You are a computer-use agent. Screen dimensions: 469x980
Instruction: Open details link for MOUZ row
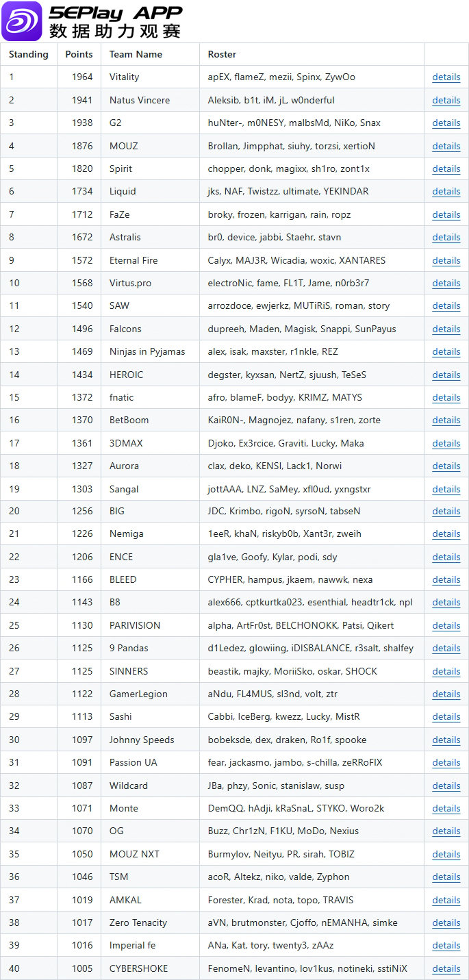(446, 146)
